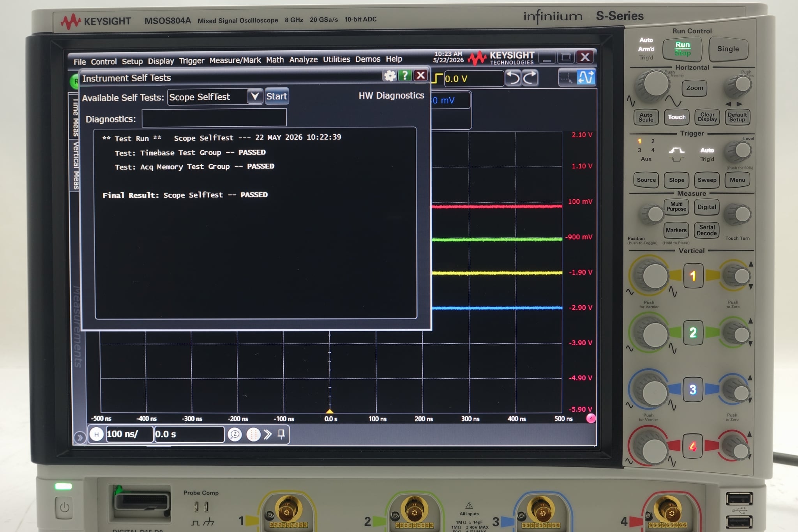This screenshot has height=532, width=798.
Task: Open the Trigger menu
Action: 191,61
